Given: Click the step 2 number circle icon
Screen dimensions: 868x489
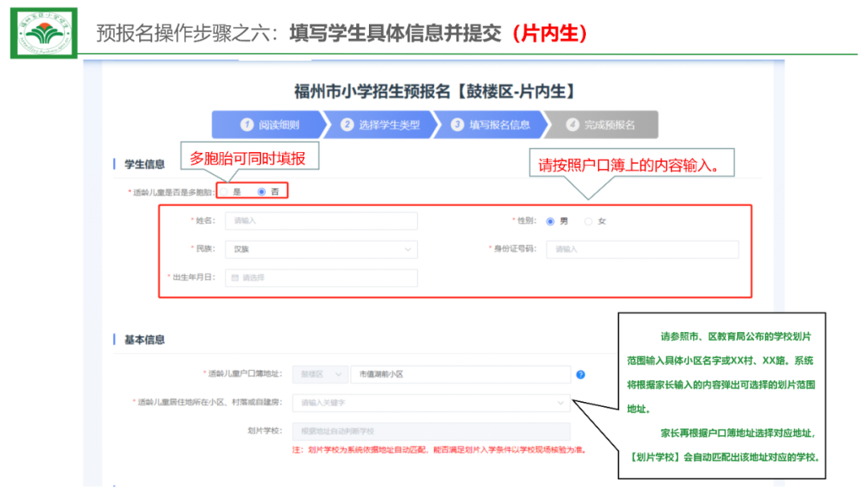Looking at the screenshot, I should click(347, 125).
